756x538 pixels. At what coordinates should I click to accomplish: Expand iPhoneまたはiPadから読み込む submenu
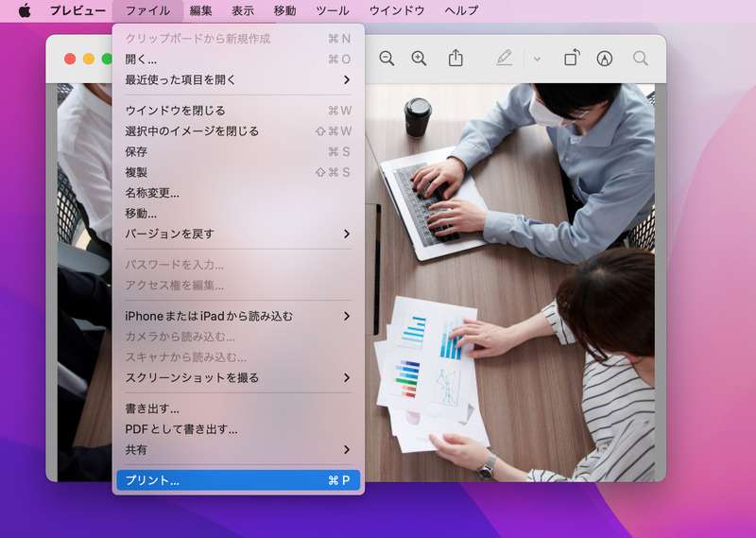click(238, 316)
